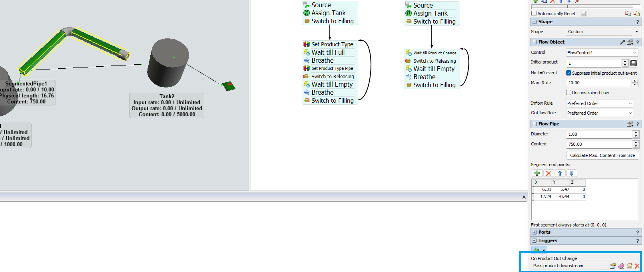Image resolution: width=644 pixels, height=272 pixels.
Task: Click the Diameter input field
Action: coord(599,134)
